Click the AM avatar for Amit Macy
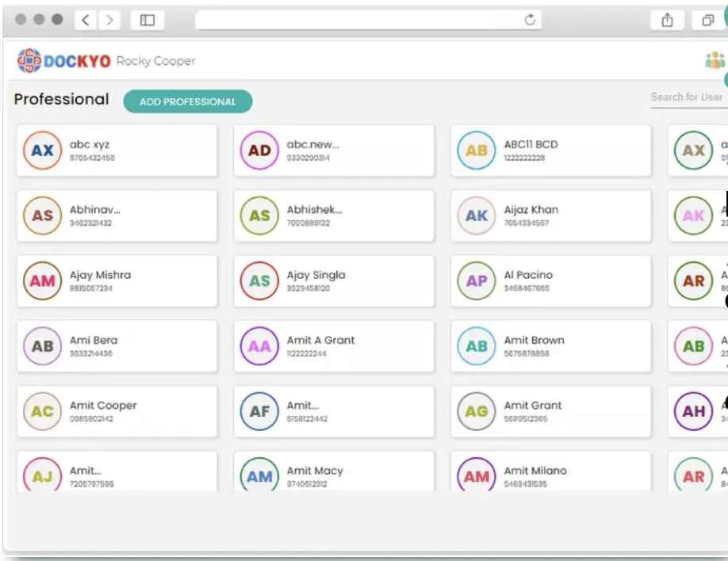728x561 pixels. (259, 476)
